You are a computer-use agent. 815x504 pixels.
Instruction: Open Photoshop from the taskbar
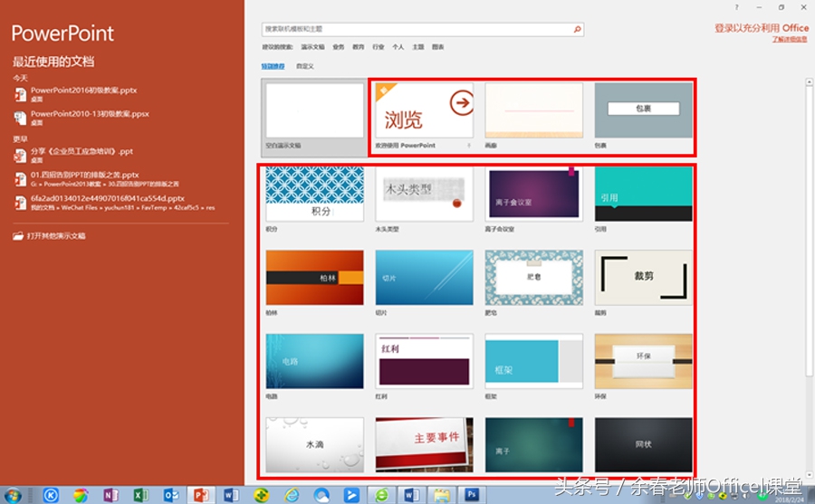pyautogui.click(x=472, y=495)
